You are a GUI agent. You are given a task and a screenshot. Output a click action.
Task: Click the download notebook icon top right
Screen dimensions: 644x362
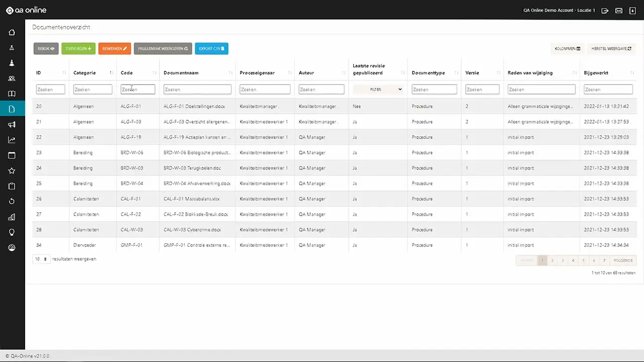coord(632,10)
